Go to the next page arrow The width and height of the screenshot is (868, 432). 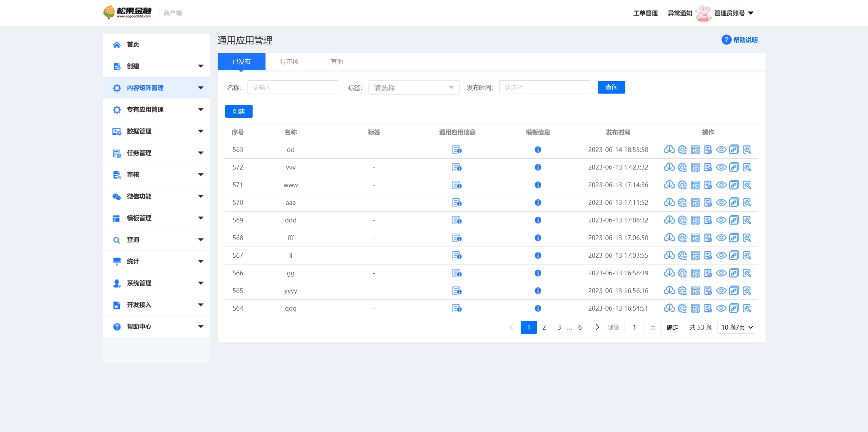pyautogui.click(x=597, y=327)
